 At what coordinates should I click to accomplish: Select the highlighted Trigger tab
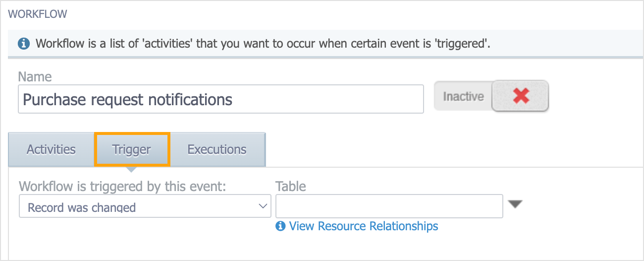[132, 149]
